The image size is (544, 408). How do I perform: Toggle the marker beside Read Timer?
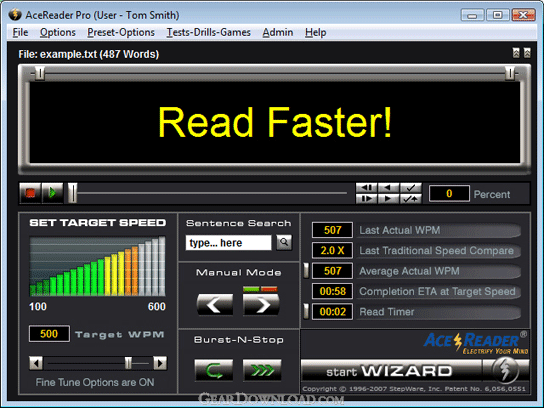(x=306, y=312)
